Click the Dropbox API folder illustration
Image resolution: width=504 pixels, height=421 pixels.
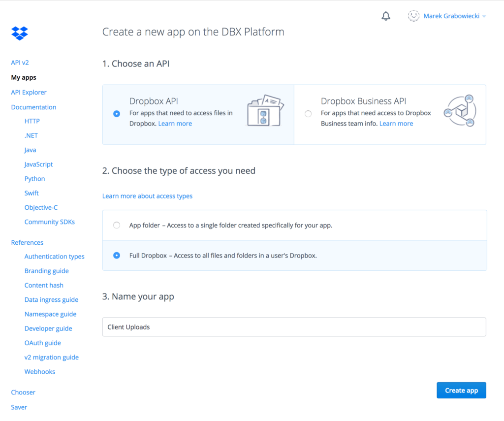(x=265, y=110)
